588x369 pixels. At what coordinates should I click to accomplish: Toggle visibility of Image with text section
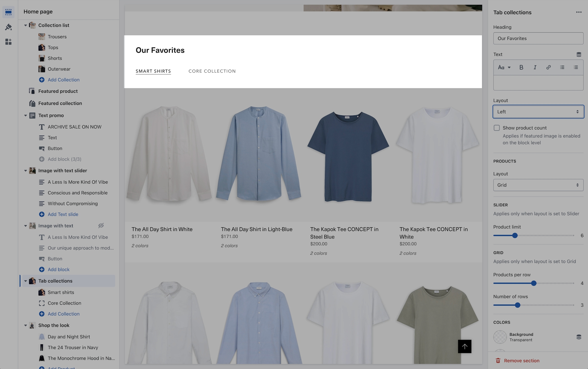(x=101, y=226)
